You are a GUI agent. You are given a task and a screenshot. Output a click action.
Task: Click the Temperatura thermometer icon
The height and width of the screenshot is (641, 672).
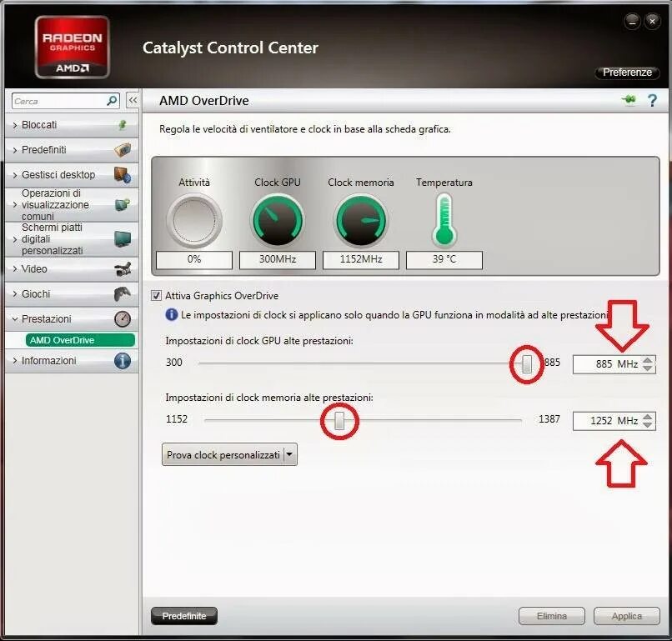click(x=444, y=220)
